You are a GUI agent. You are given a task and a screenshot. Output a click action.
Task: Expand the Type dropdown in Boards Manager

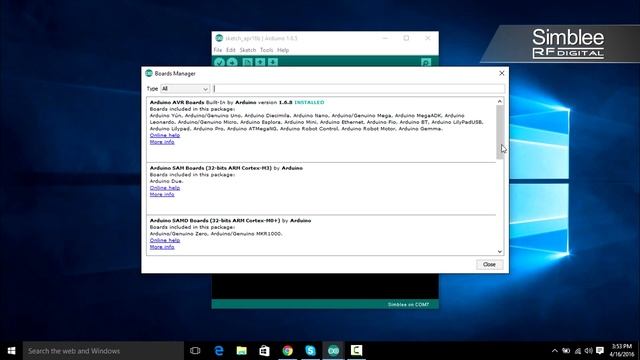coord(185,89)
